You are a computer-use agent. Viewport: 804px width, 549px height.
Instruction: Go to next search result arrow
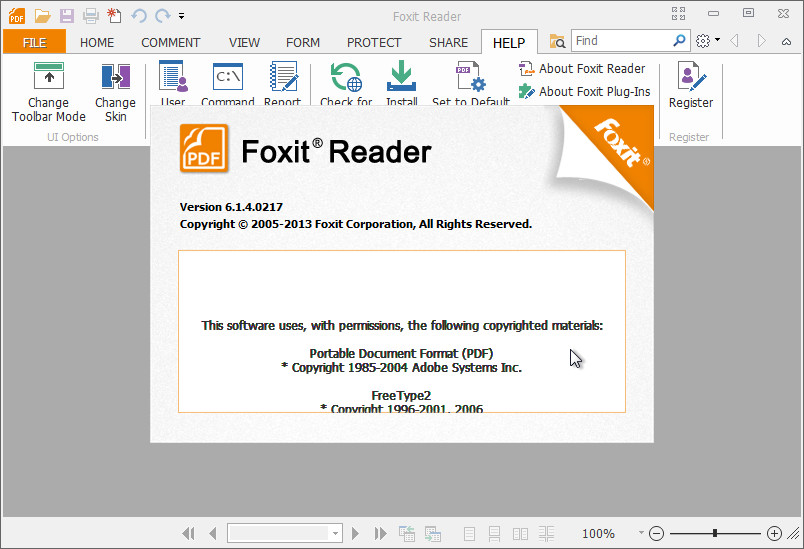[761, 40]
